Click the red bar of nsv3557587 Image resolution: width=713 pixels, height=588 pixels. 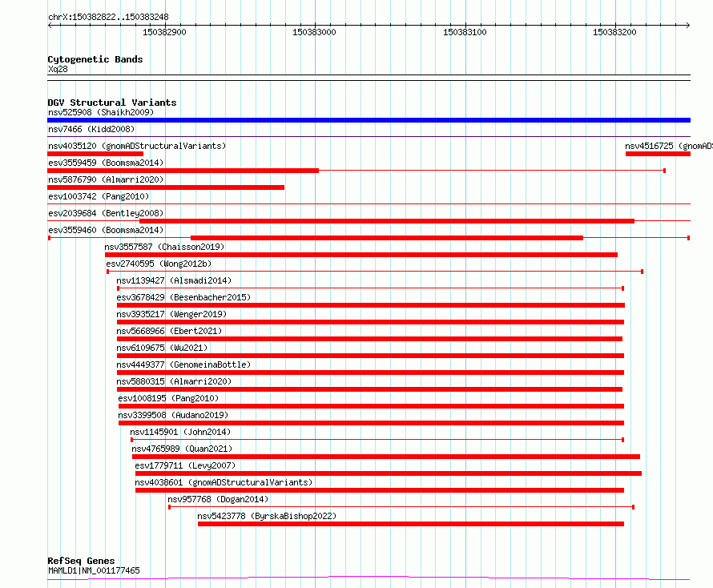361,255
